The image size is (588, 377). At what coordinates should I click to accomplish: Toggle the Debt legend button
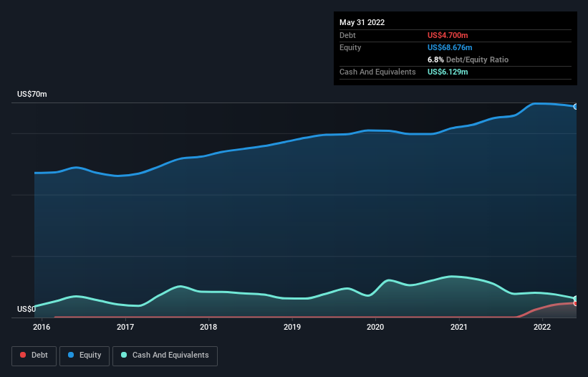point(34,355)
